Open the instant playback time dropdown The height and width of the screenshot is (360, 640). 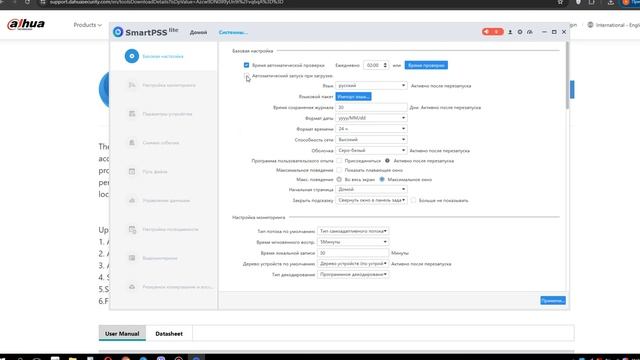point(353,242)
